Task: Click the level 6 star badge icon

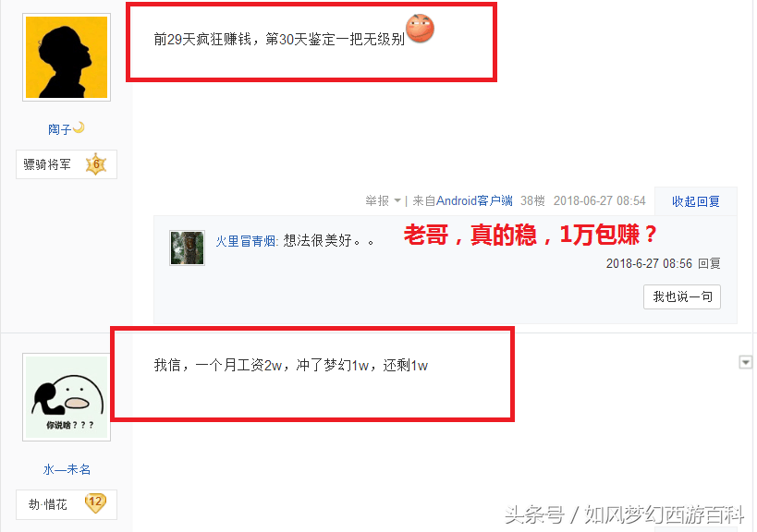Action: (96, 164)
